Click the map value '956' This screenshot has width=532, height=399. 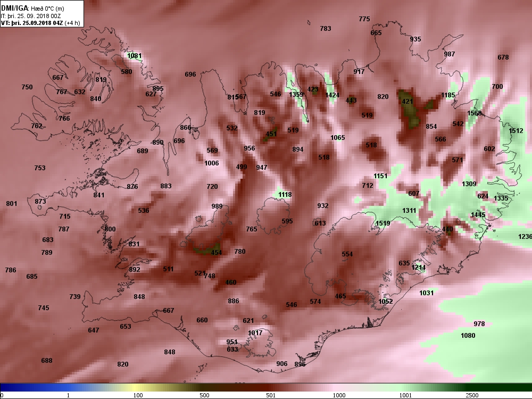point(250,148)
